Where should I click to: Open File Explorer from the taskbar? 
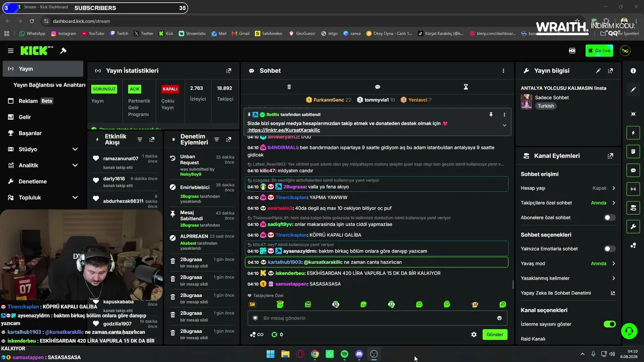pyautogui.click(x=285, y=354)
